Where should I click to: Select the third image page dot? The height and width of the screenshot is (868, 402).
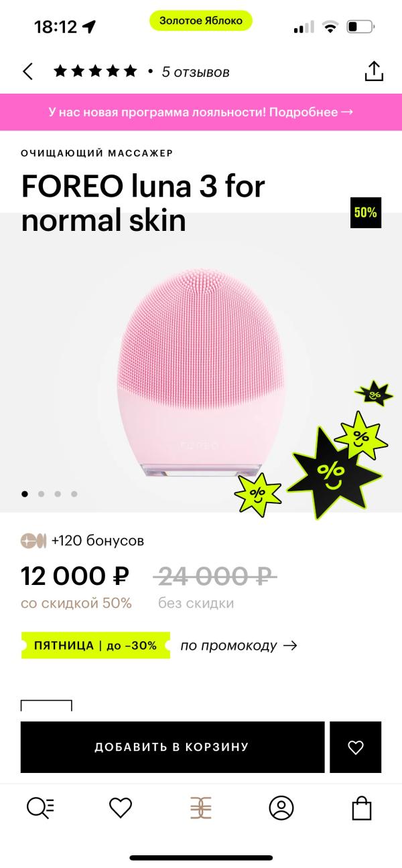(58, 494)
